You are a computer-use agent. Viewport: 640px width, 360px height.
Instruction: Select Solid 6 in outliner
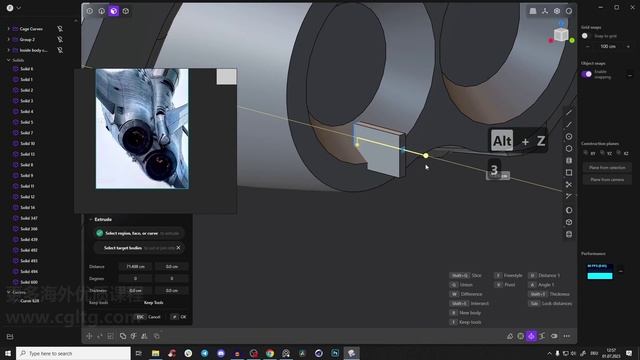[27, 69]
